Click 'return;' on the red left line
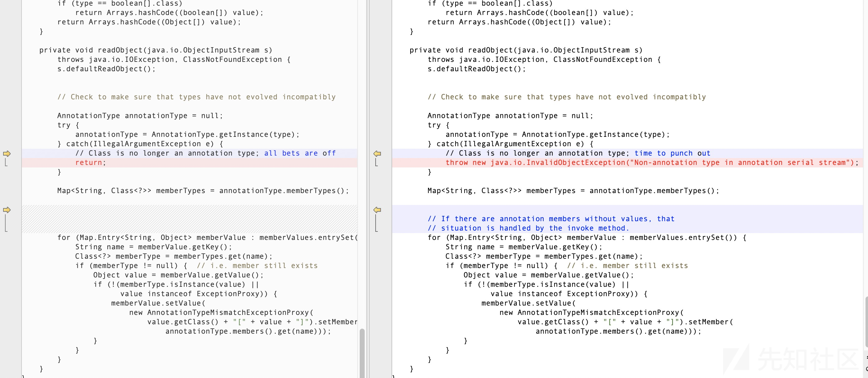 (91, 162)
